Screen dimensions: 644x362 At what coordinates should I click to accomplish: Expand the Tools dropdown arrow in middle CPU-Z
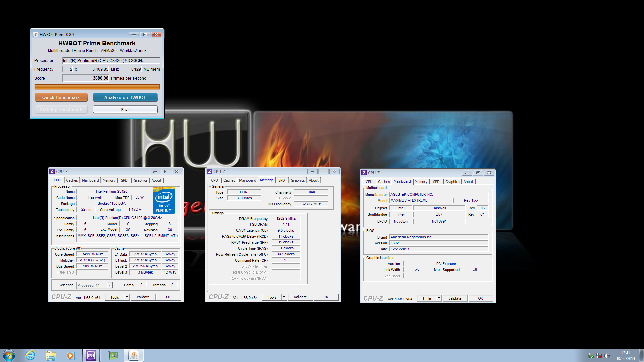coord(284,297)
